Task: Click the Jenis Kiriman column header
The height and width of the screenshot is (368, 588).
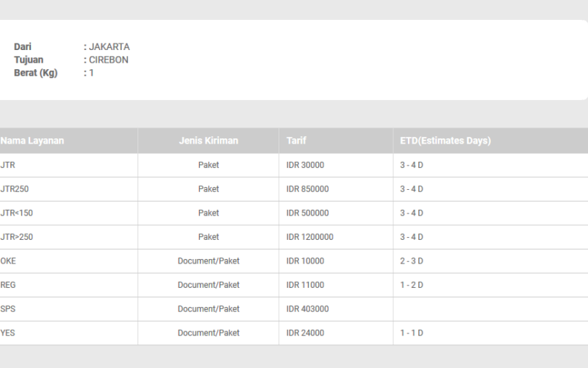Action: pos(209,141)
